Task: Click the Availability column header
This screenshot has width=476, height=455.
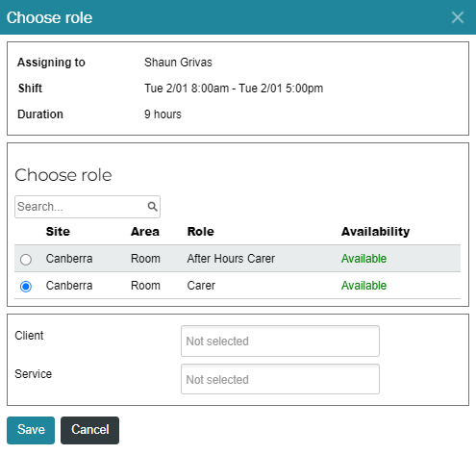Action: coord(375,232)
